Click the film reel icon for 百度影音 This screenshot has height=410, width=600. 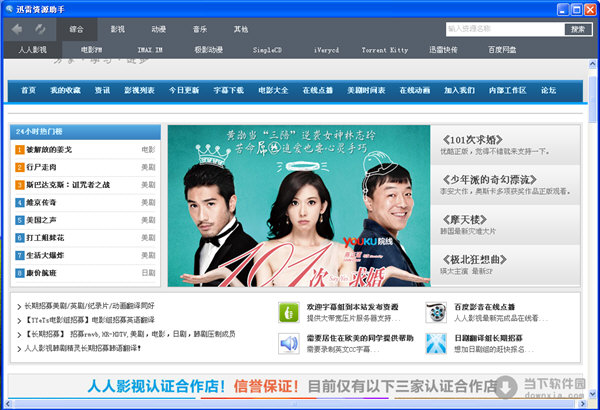pos(436,312)
